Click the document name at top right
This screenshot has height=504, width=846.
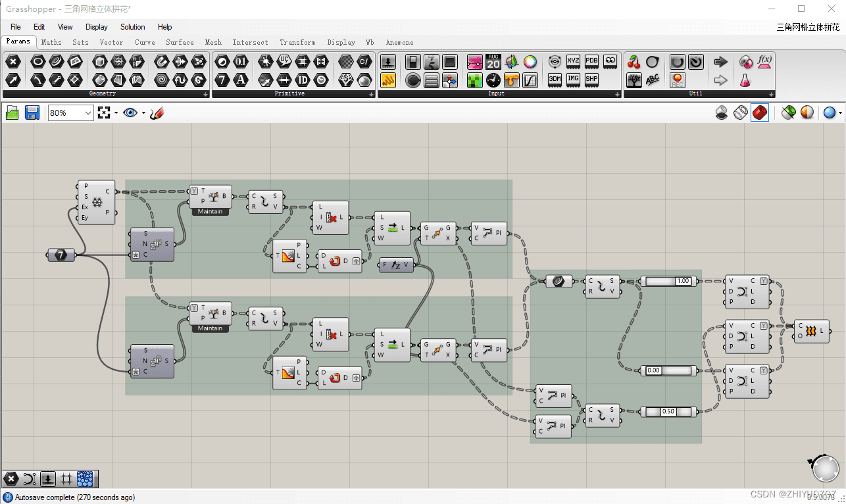pos(808,27)
